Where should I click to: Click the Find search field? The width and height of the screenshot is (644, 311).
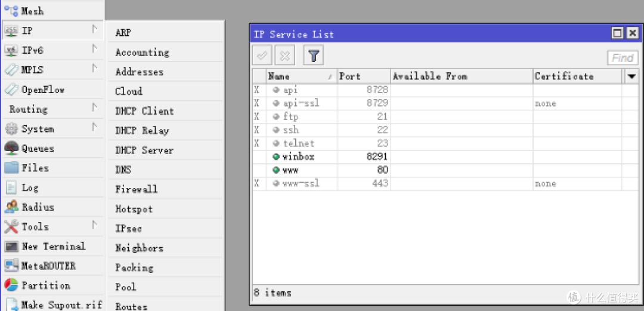click(x=622, y=58)
